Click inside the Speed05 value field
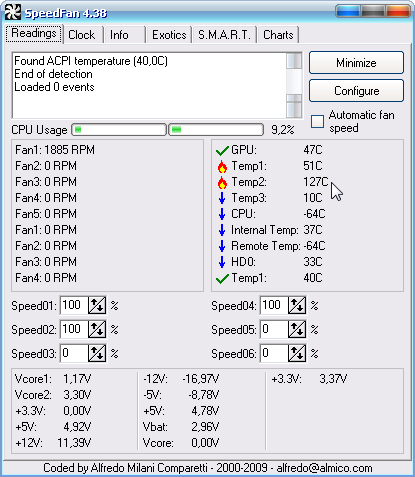The height and width of the screenshot is (477, 415). tap(274, 329)
